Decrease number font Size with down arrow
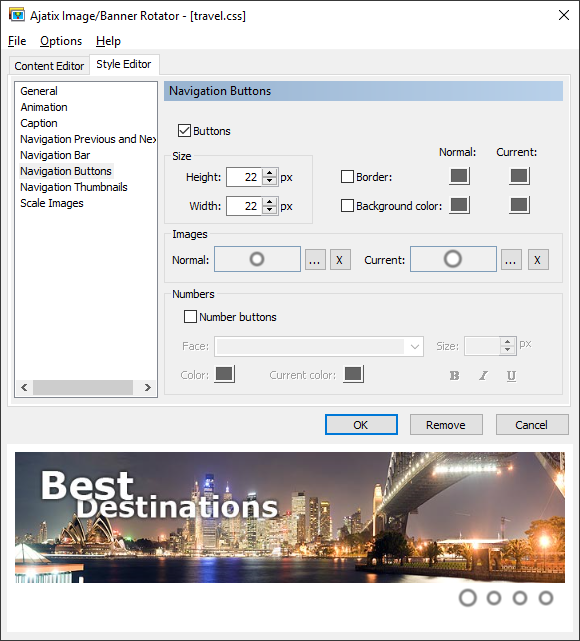The height and width of the screenshot is (641, 580). [508, 350]
